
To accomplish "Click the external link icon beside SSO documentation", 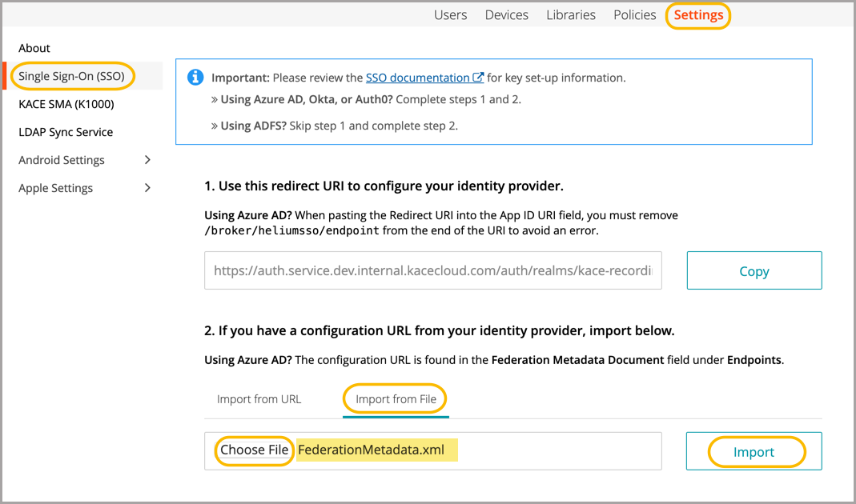I will [478, 78].
